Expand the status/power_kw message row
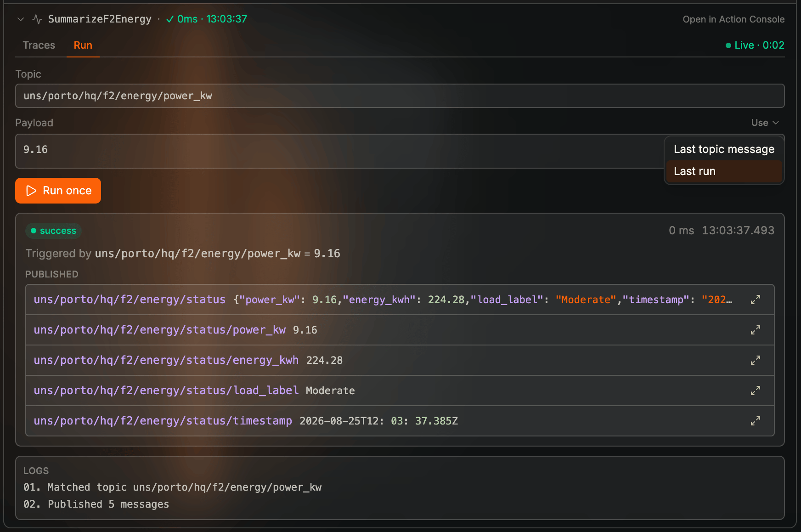The height and width of the screenshot is (532, 801). (755, 330)
